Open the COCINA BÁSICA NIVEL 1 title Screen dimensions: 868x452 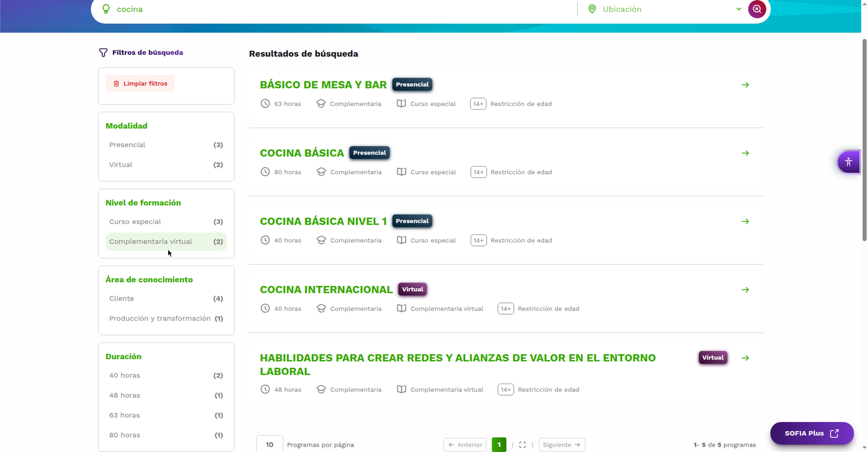coord(323,221)
